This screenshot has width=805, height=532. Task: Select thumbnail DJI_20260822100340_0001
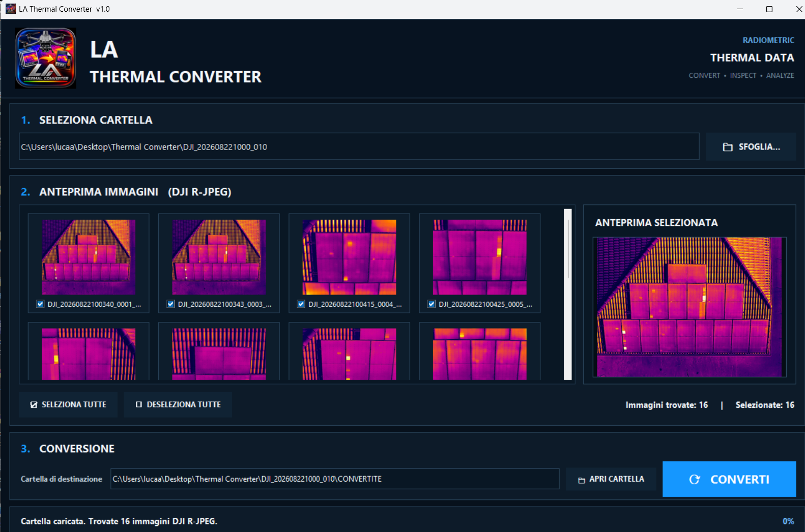point(89,257)
